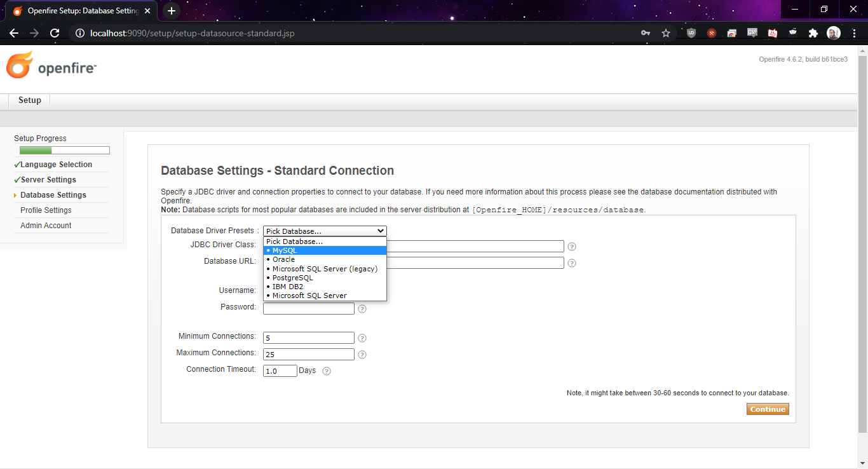Image resolution: width=868 pixels, height=469 pixels.
Task: Open Profile Settings step
Action: (46, 210)
